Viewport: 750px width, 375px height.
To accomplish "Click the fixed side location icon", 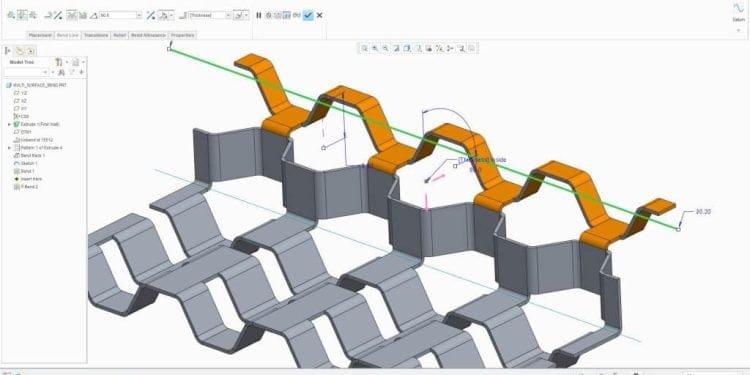I will tap(48, 15).
